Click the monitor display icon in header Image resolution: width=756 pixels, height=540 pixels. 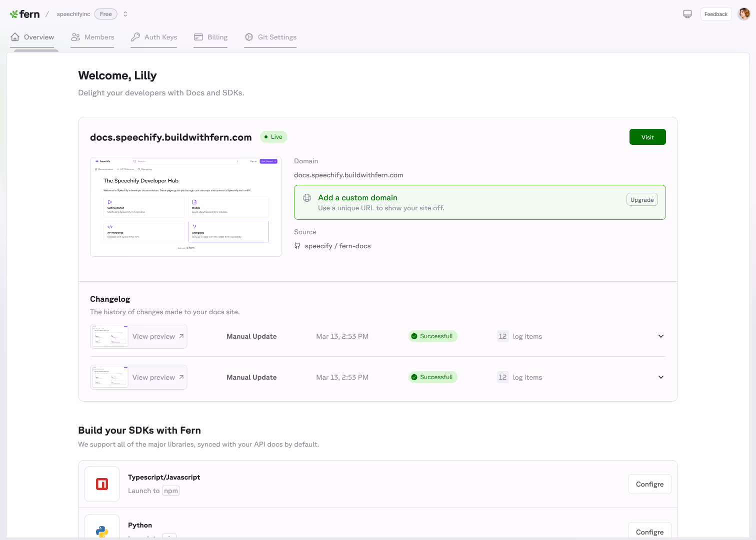(x=687, y=14)
